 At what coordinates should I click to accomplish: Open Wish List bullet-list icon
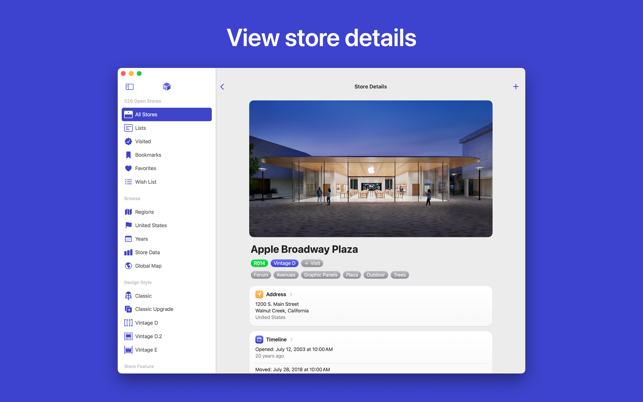point(128,182)
